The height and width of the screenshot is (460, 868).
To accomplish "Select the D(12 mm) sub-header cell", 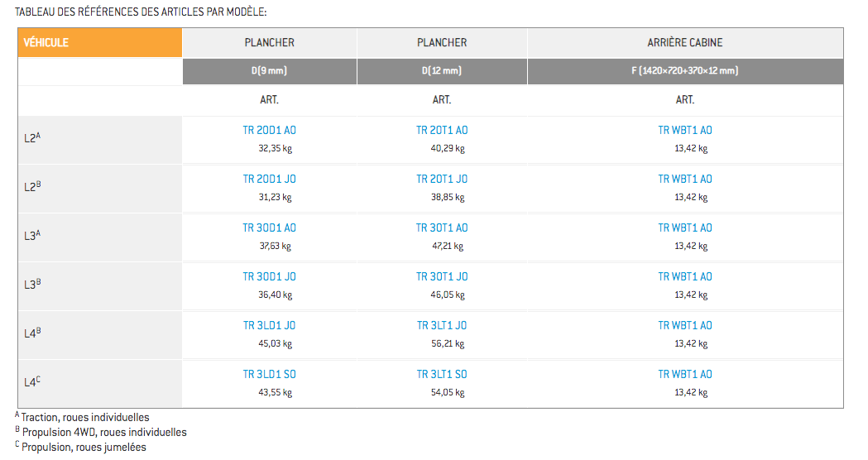I will (442, 71).
